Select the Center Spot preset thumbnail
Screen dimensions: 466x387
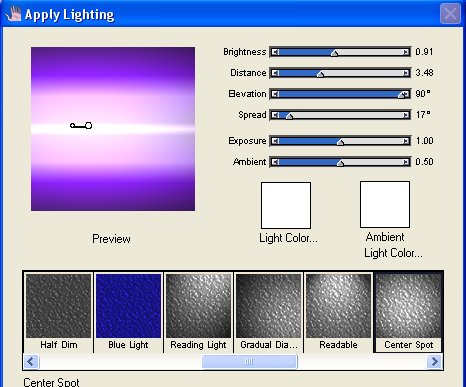coord(408,306)
